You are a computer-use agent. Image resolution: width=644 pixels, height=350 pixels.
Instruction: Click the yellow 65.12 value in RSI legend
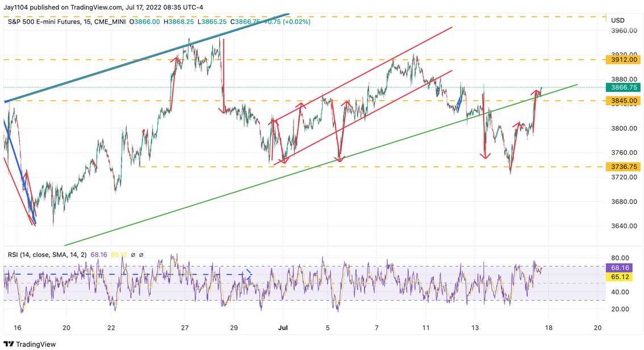click(119, 255)
